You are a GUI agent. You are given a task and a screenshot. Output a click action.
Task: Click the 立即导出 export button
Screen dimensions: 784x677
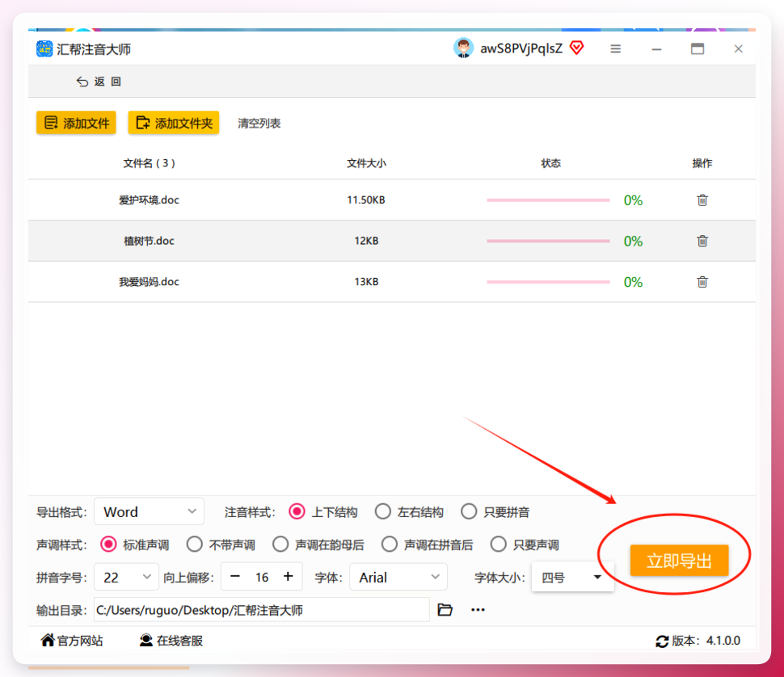679,561
